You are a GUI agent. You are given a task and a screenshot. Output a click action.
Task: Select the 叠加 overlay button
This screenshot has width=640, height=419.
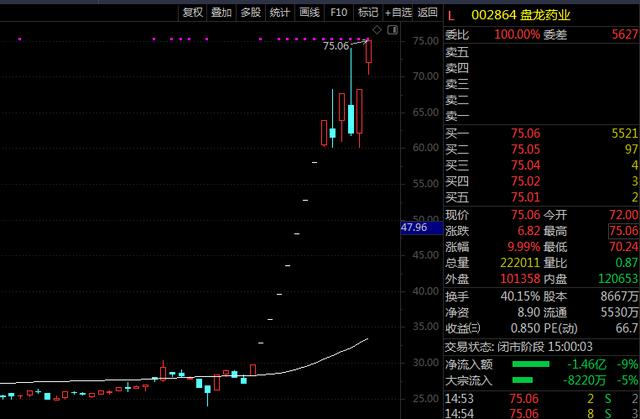221,13
